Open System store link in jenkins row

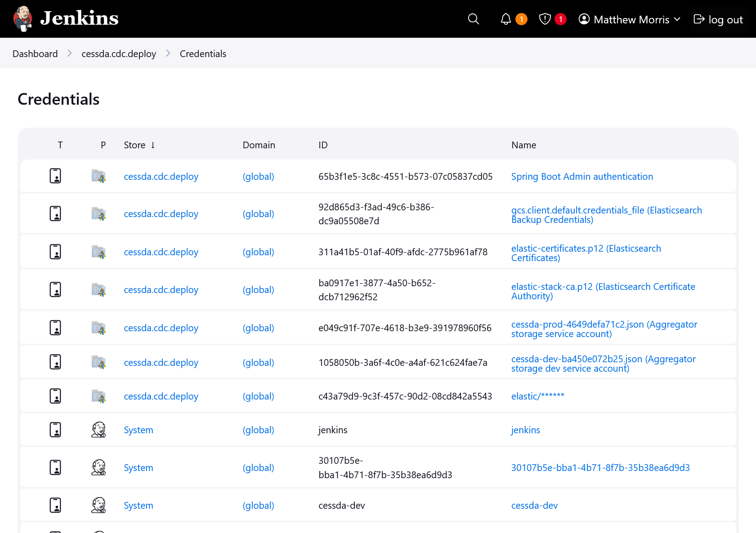pyautogui.click(x=139, y=430)
